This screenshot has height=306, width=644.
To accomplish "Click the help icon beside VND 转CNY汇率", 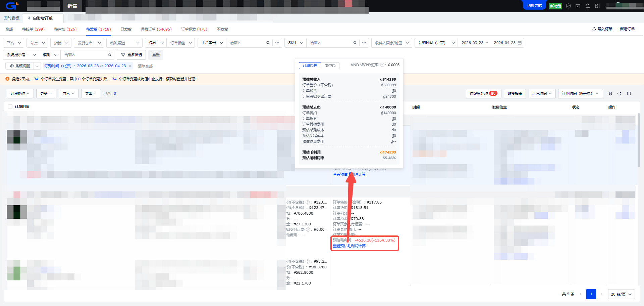I will click(x=382, y=65).
